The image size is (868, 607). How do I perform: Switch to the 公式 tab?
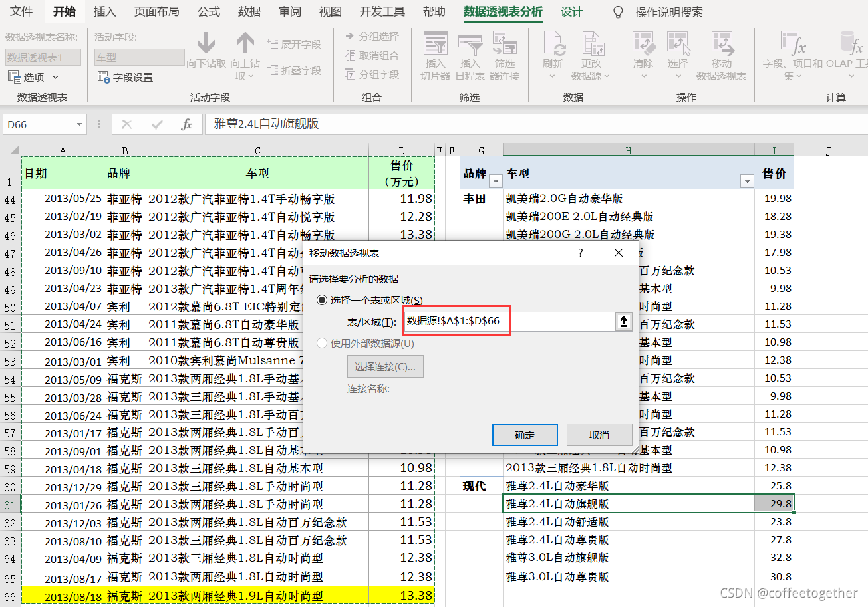tap(209, 12)
